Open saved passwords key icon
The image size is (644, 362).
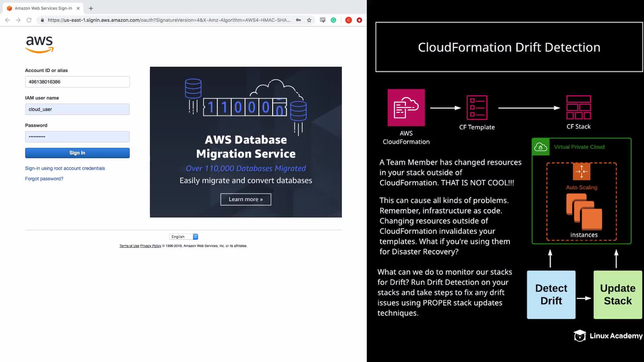click(x=298, y=20)
